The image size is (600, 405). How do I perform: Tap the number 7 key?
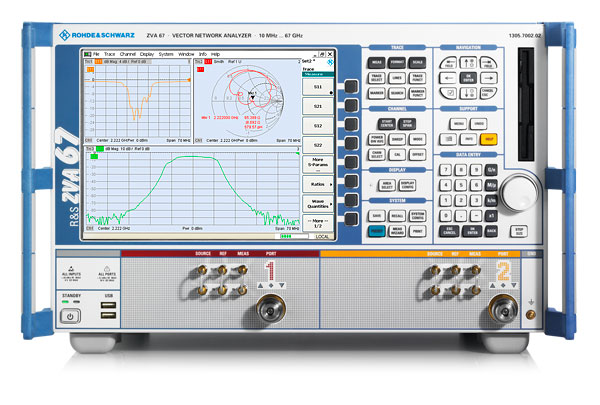[x=445, y=170]
